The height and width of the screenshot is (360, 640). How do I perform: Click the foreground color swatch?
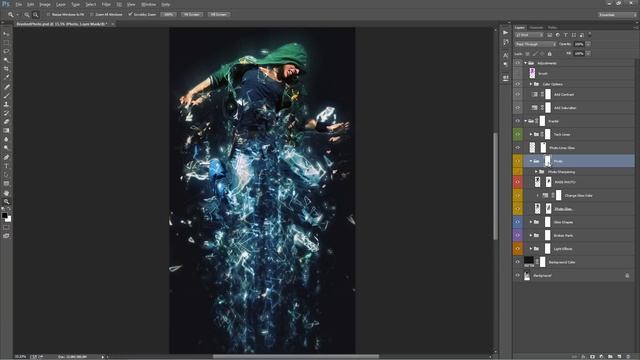[x=4, y=215]
